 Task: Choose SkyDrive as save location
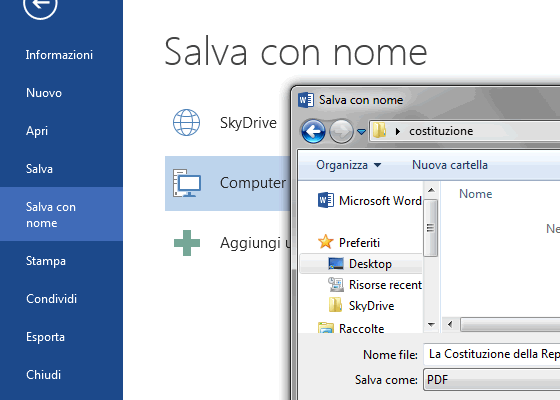248,123
